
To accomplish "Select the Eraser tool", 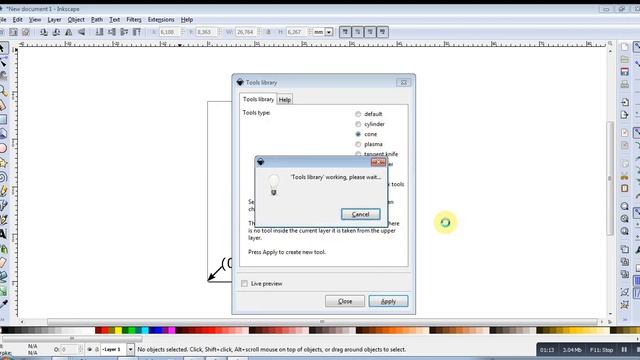I will point(3,262).
